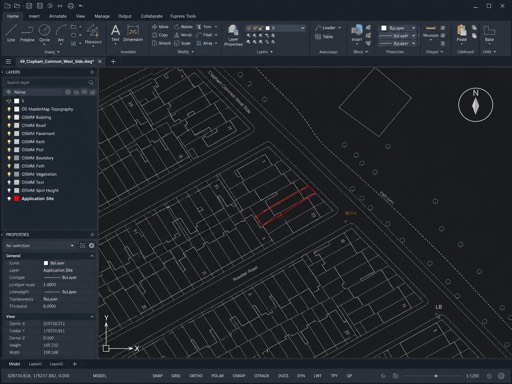Adjust the zoom slider in status bar

click(x=436, y=376)
